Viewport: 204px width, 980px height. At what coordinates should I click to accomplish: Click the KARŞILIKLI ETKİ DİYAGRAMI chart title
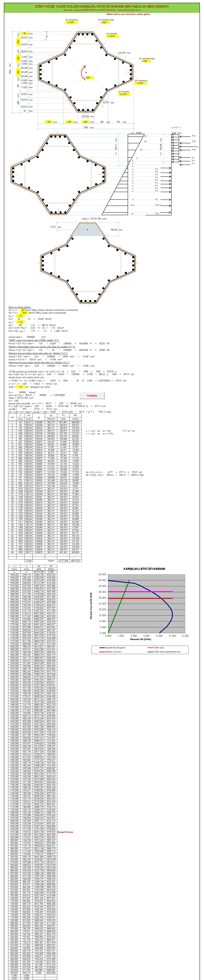[144, 569]
